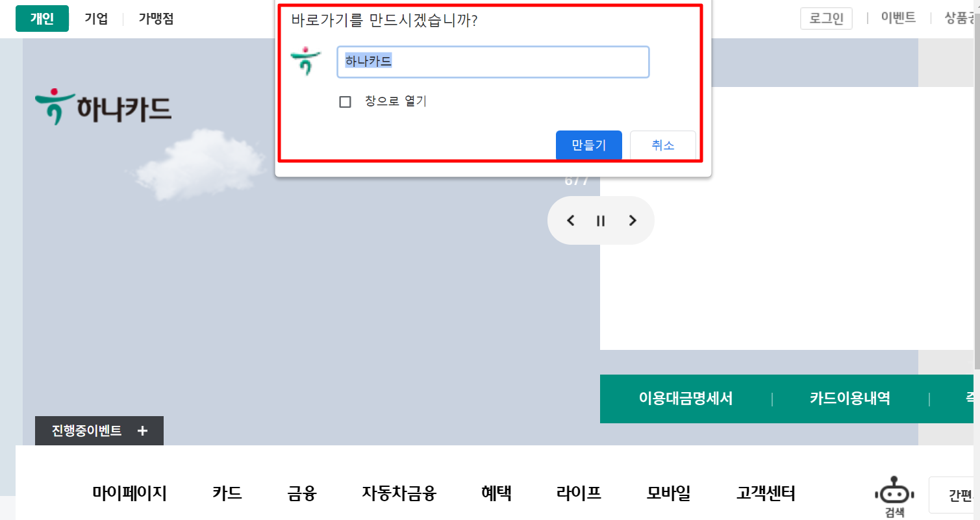This screenshot has height=520, width=980.
Task: Click the shortcut name field containing 하나카드
Action: pyautogui.click(x=493, y=62)
